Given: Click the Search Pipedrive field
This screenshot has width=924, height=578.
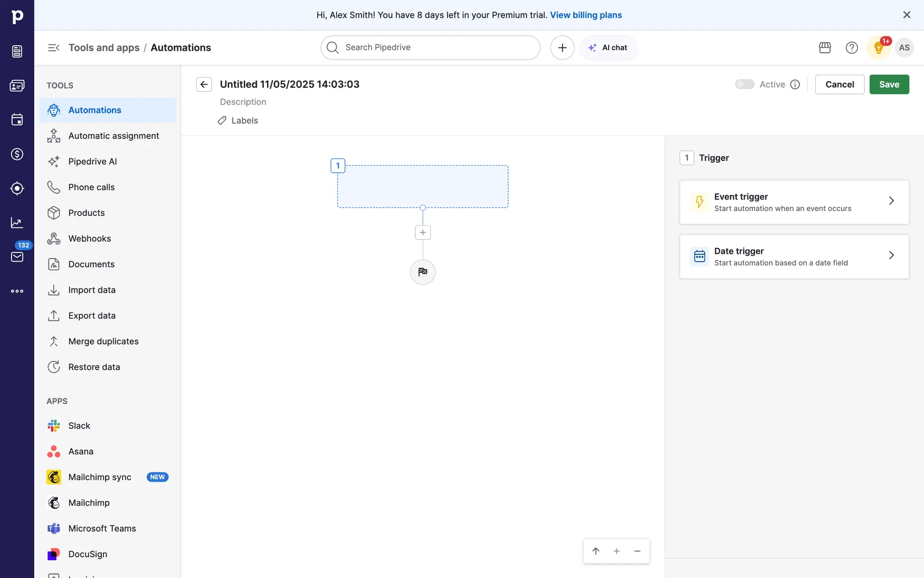Looking at the screenshot, I should click(430, 48).
